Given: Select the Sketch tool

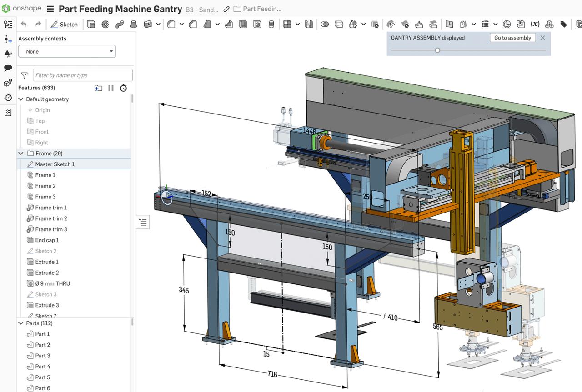Looking at the screenshot, I should [x=64, y=24].
